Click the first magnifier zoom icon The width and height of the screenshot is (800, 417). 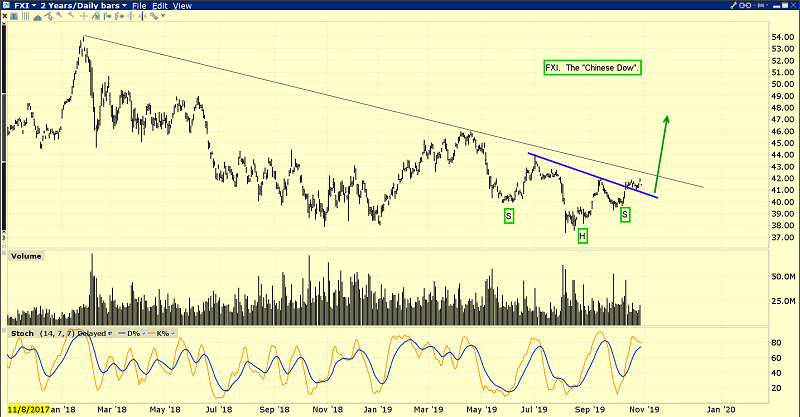[x=59, y=15]
